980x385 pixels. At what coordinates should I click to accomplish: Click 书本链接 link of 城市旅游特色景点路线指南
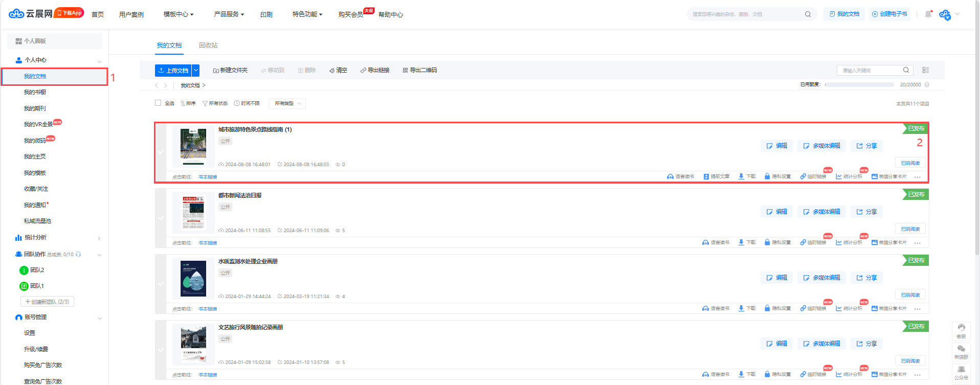(208, 177)
